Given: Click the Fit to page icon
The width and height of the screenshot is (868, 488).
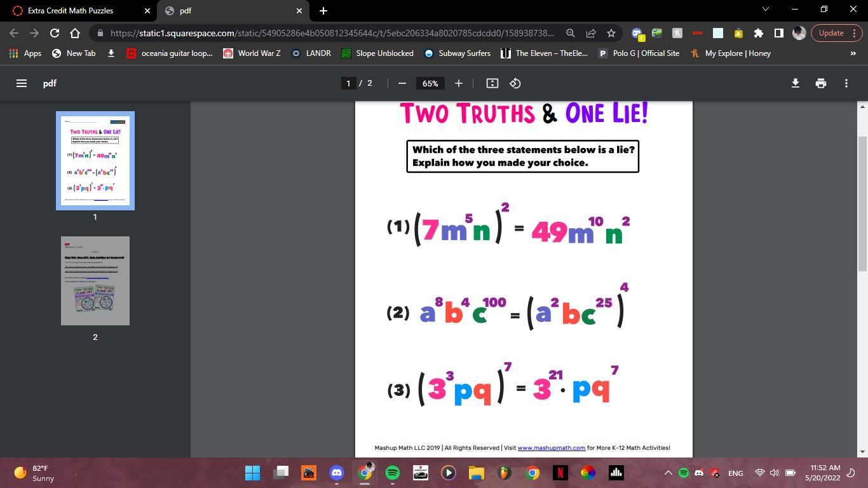Looking at the screenshot, I should [x=492, y=83].
